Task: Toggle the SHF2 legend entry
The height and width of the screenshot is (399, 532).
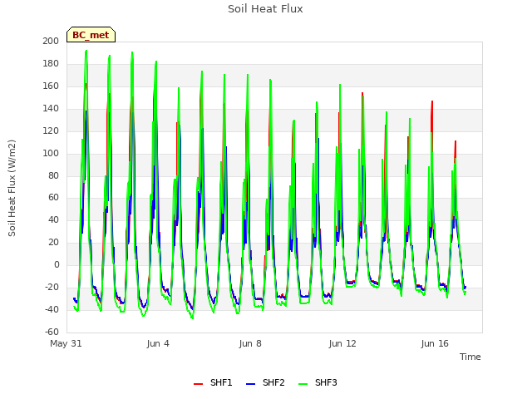Action: [265, 382]
